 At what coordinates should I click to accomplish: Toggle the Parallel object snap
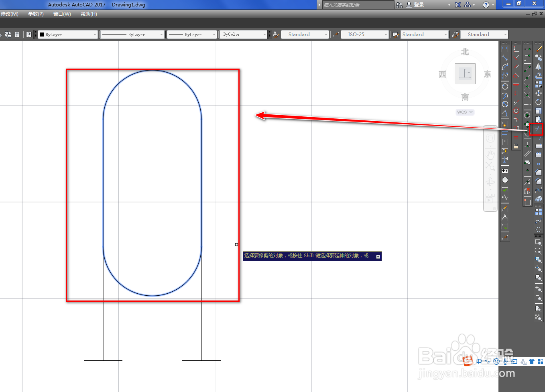tap(527, 154)
